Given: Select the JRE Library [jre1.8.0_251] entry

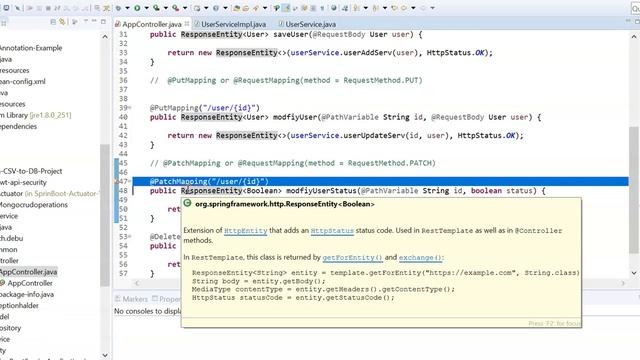Looking at the screenshot, I should click(36, 115).
